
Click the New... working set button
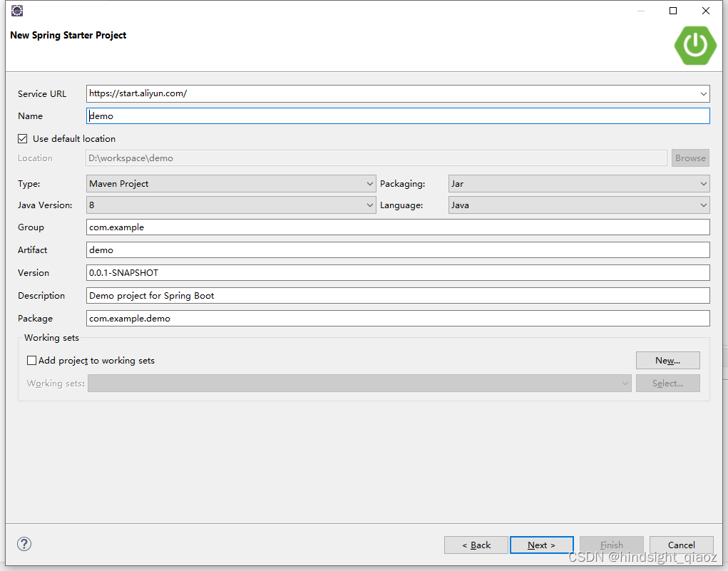[x=667, y=360]
